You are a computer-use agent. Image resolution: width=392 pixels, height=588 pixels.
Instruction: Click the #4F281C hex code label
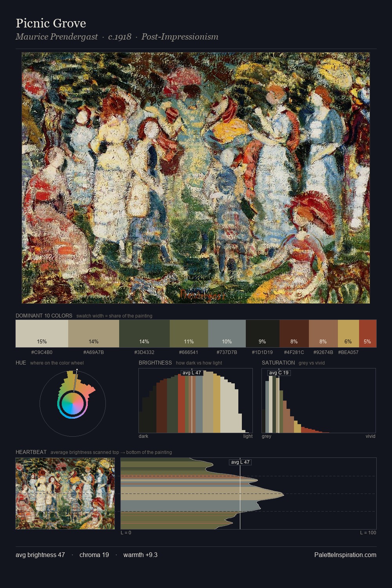[294, 352]
